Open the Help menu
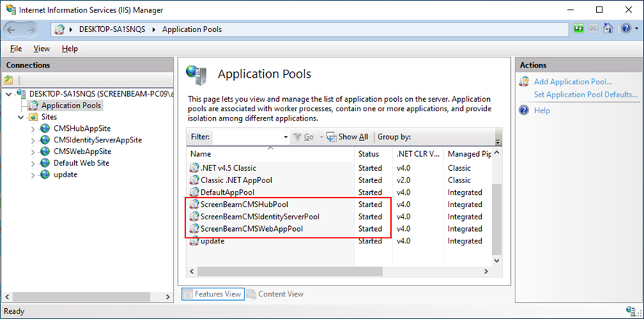The image size is (644, 319). [70, 49]
